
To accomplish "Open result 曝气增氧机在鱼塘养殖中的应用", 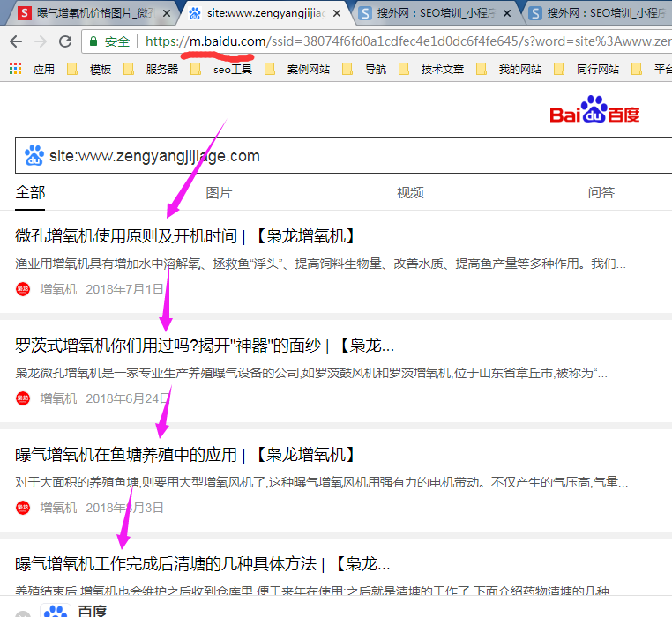I will 126,455.
